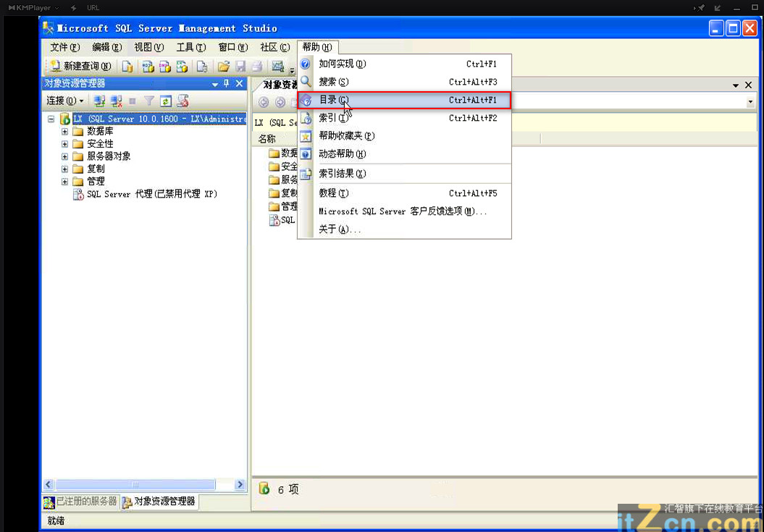Choose 索引(I) from the Help menu
This screenshot has width=764, height=532.
[404, 118]
